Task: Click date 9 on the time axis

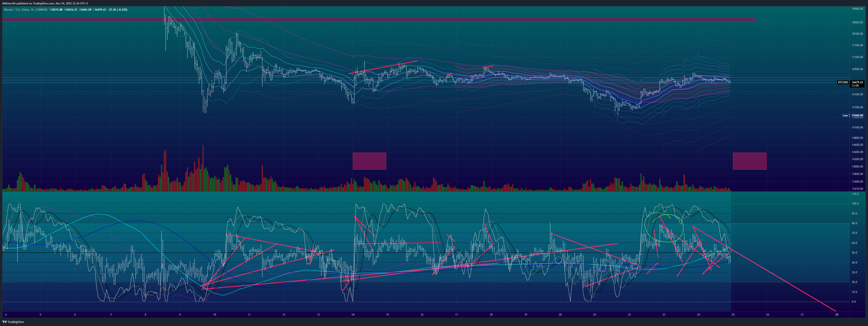Action: (x=180, y=315)
